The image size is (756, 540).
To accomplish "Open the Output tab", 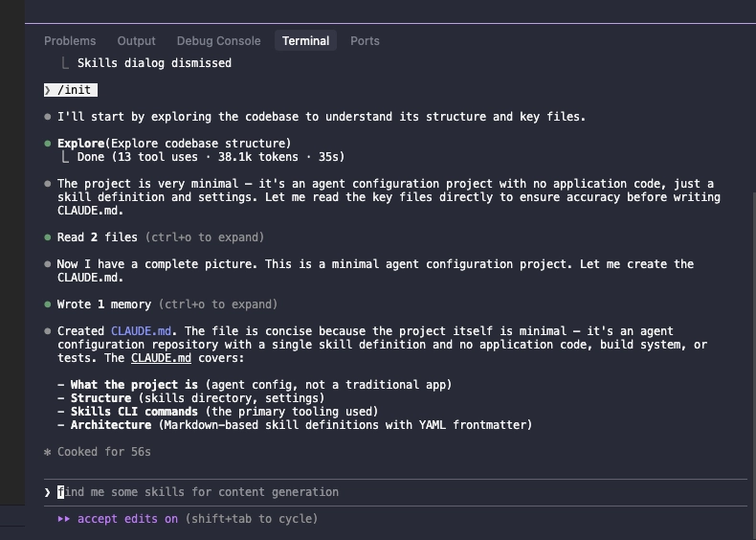I will (x=136, y=41).
